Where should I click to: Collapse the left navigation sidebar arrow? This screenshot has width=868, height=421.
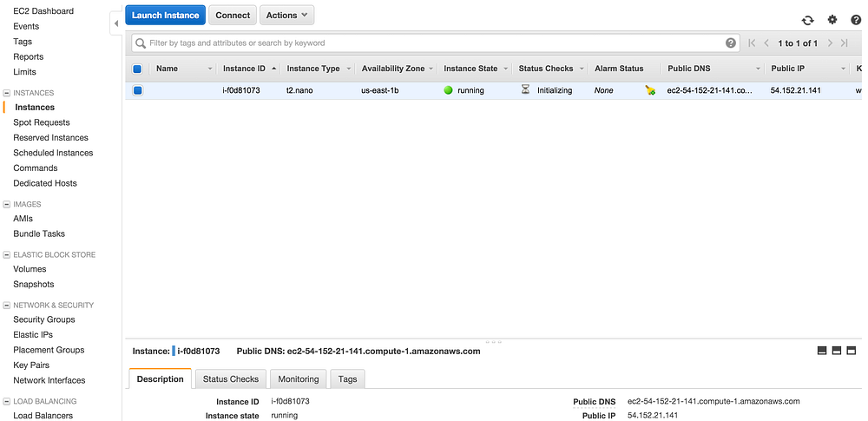coord(116,23)
